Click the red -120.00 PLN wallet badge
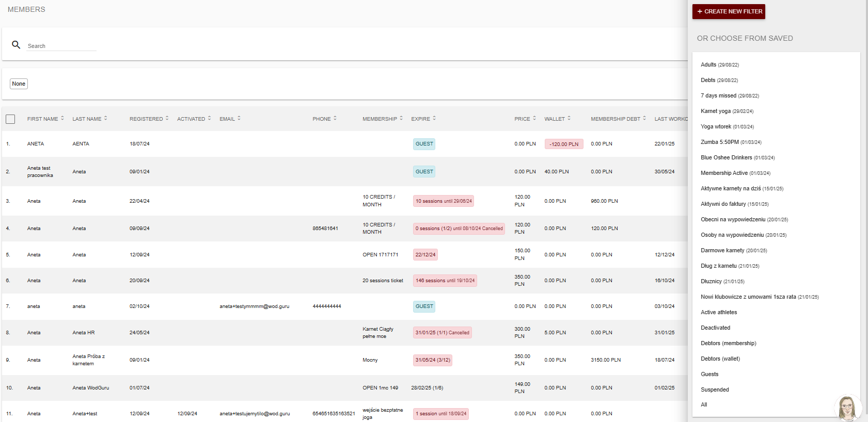Viewport: 868px width, 422px height. [x=564, y=144]
